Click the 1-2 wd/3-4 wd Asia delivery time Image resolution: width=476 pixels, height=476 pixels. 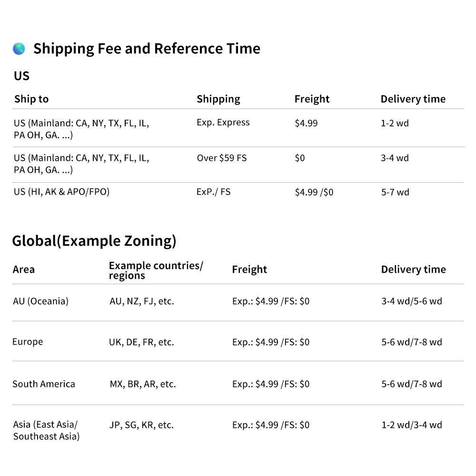click(411, 425)
